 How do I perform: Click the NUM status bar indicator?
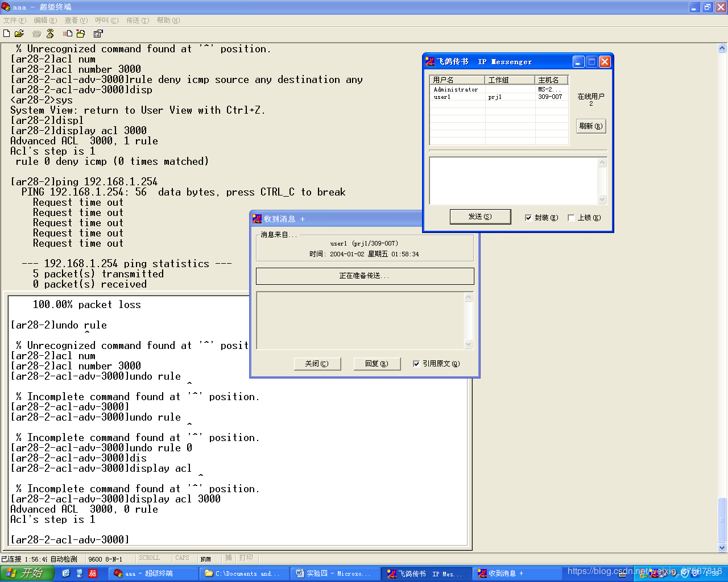point(206,559)
